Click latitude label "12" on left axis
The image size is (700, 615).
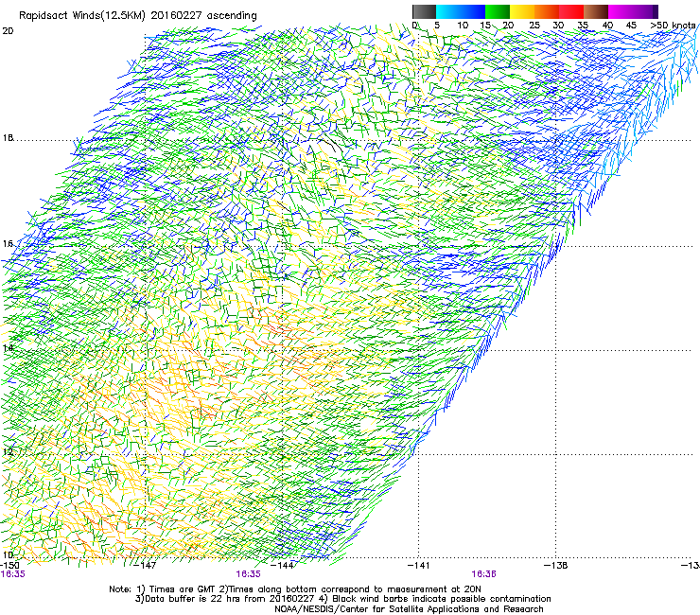8,452
